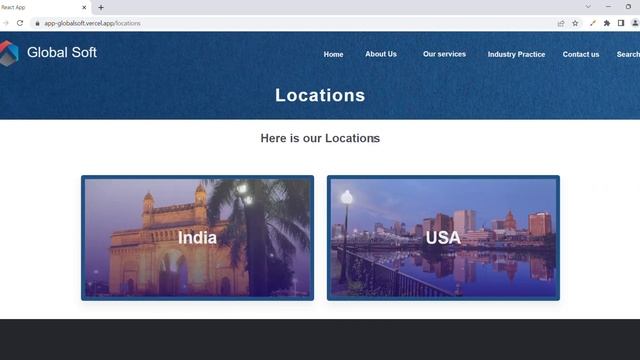Open the Our services menu
The image size is (640, 360).
click(444, 54)
